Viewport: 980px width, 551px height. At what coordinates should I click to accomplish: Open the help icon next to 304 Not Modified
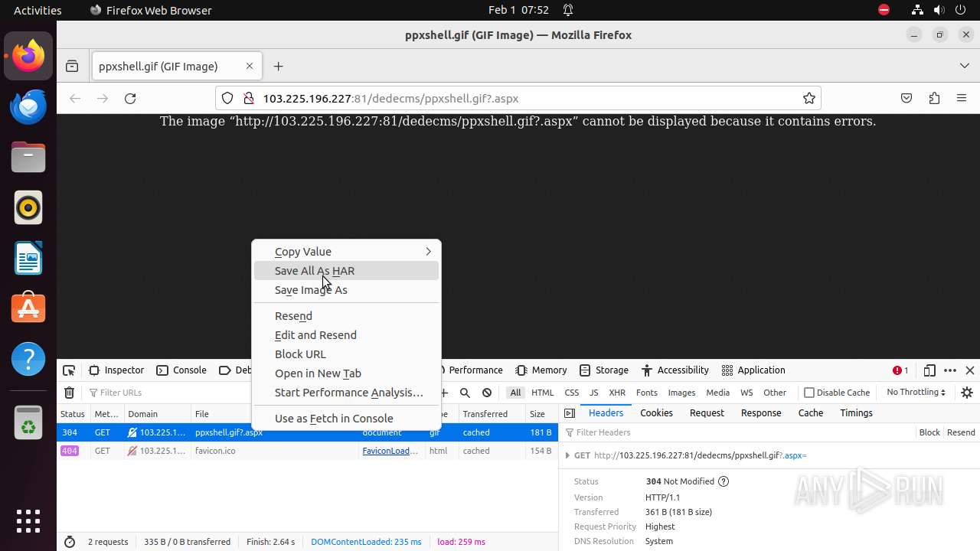pyautogui.click(x=724, y=481)
